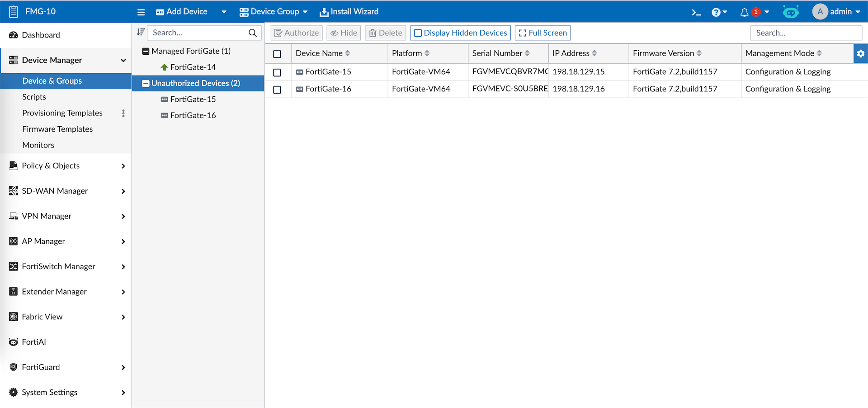Collapse the Unauthorized Devices tree group
Screen dimensions: 868x408
[146, 83]
